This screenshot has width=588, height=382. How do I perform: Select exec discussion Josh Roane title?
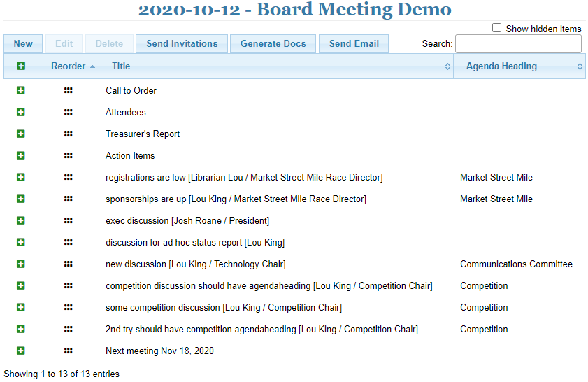[x=187, y=220]
